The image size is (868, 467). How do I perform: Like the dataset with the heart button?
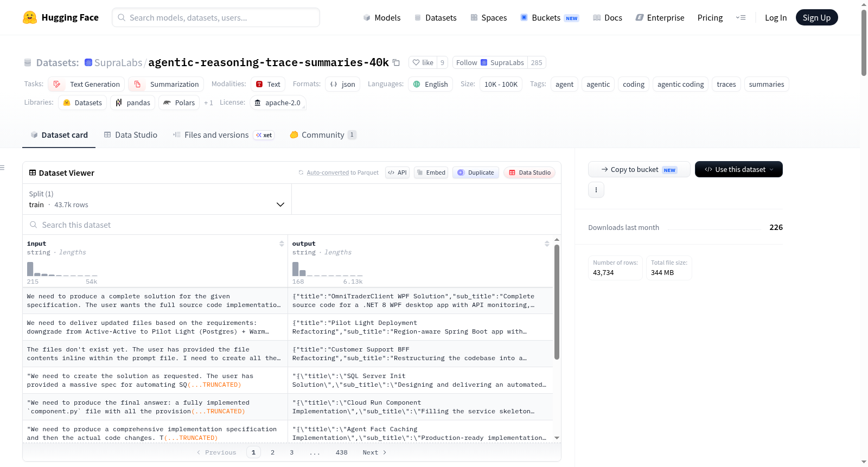[423, 62]
